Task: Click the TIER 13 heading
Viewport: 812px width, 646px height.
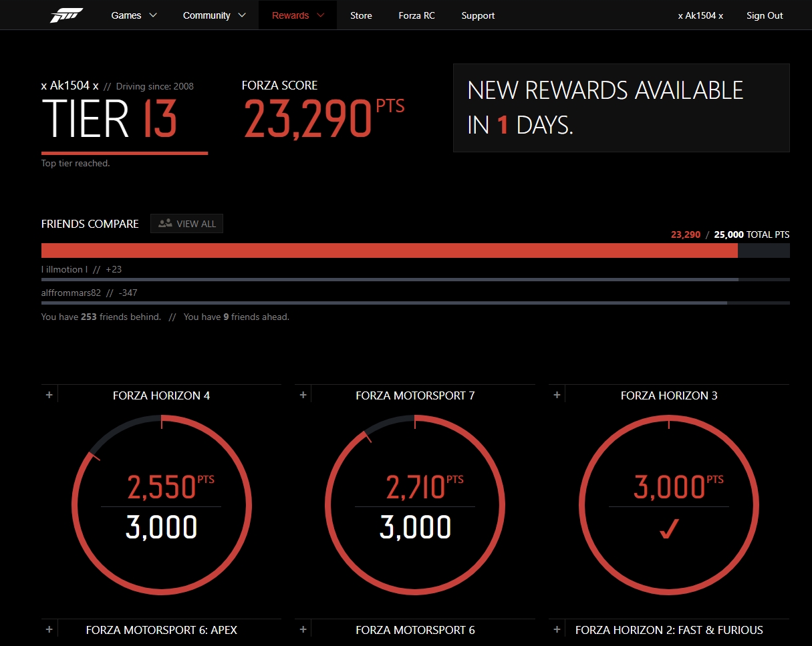Action: 110,118
